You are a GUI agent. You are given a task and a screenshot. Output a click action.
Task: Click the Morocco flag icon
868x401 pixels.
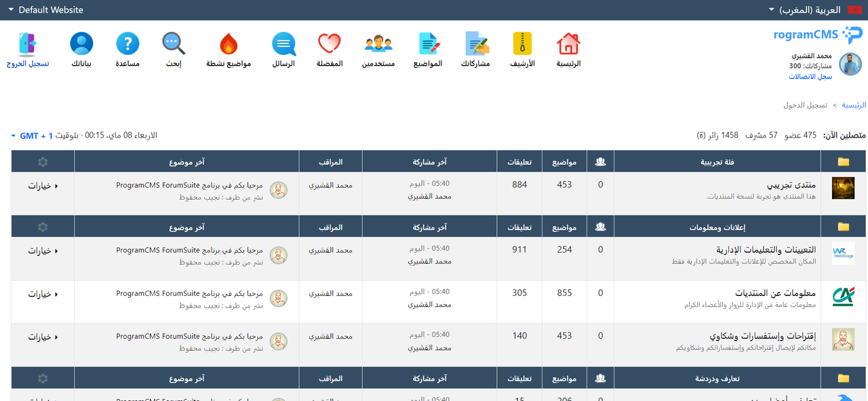click(854, 10)
